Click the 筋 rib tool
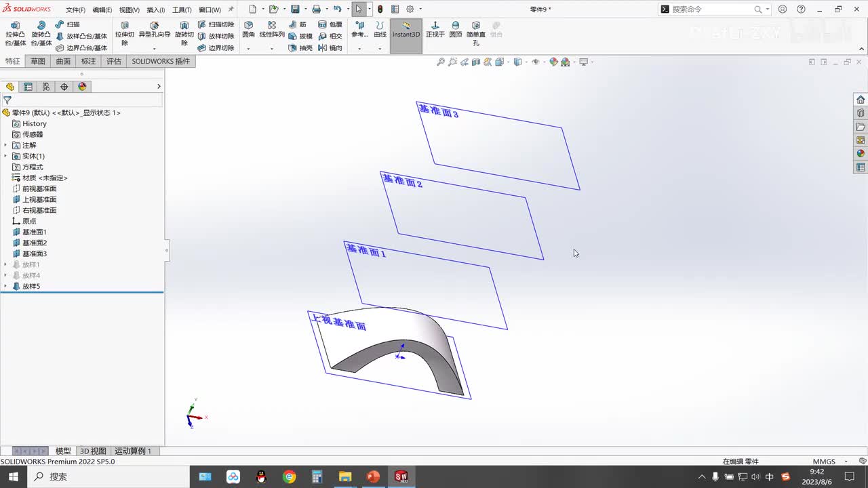This screenshot has height=488, width=868. (298, 24)
